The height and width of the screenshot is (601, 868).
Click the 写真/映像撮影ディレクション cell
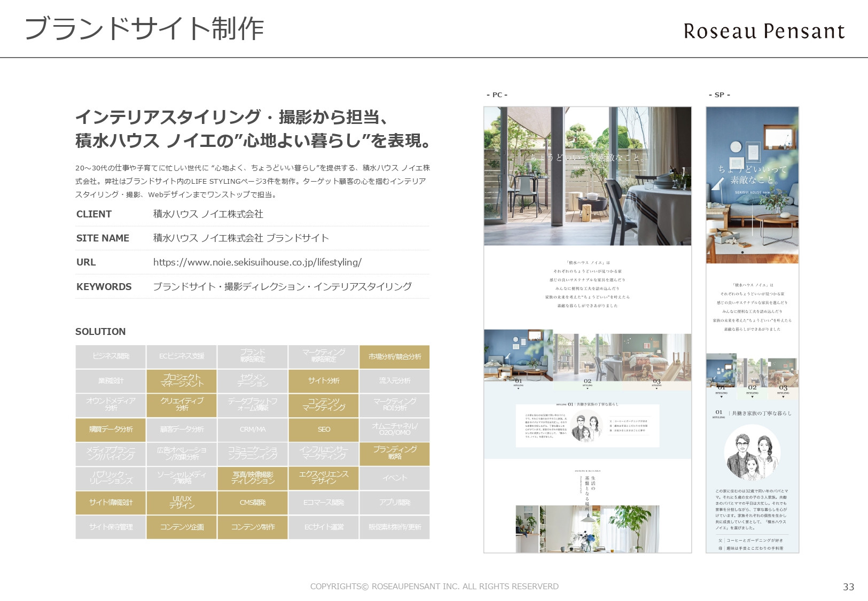(252, 478)
